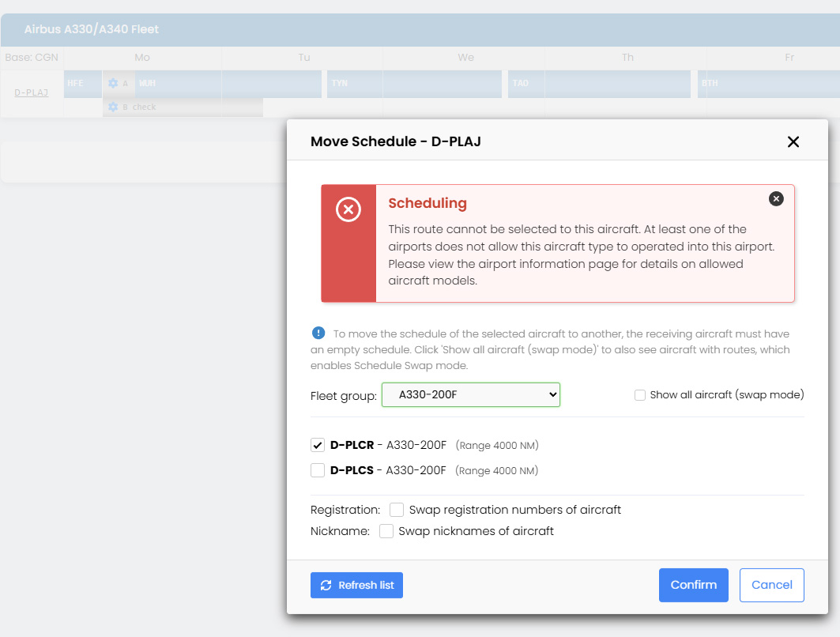
Task: Close the Move Schedule dialog
Action: 793,141
